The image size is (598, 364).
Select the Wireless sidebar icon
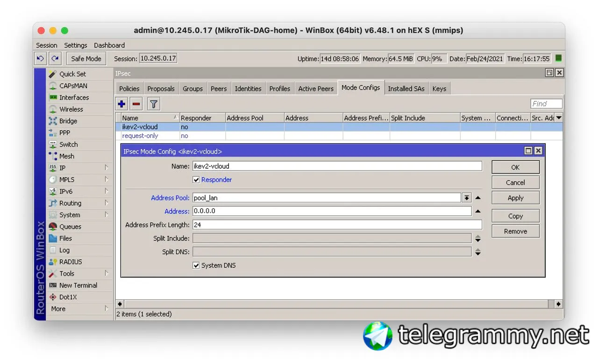pos(53,109)
